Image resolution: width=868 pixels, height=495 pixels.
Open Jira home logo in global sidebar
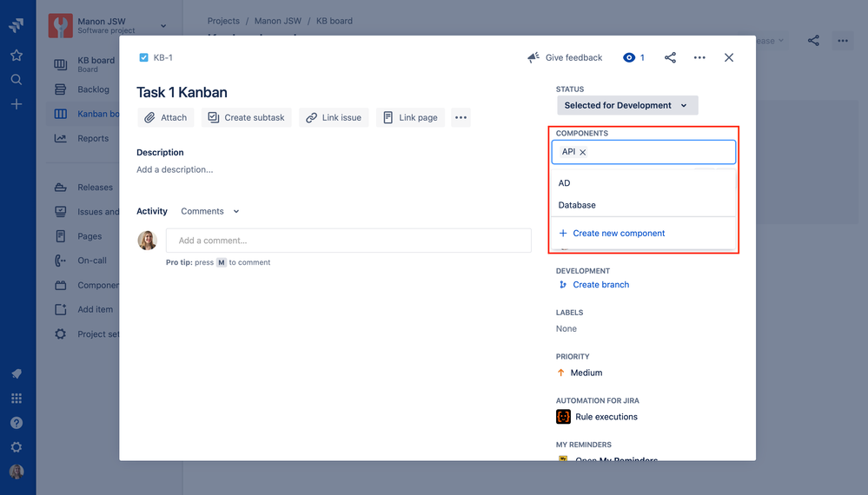point(17,25)
